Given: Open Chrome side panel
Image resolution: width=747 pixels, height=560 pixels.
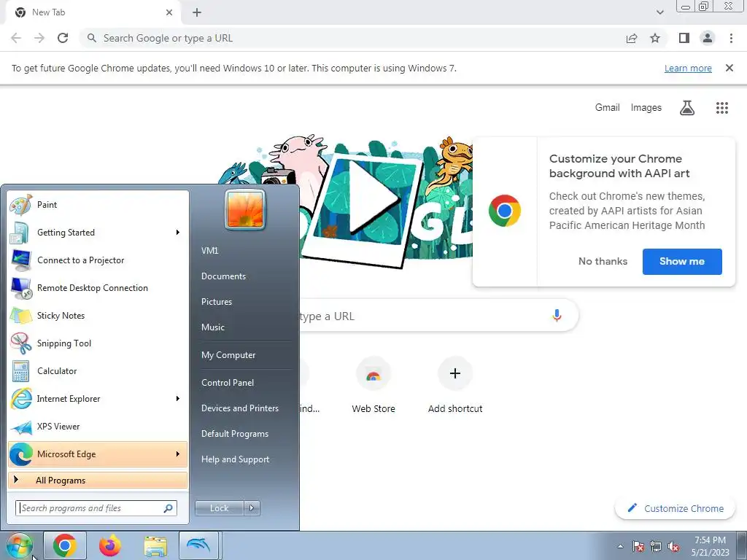Looking at the screenshot, I should point(684,38).
